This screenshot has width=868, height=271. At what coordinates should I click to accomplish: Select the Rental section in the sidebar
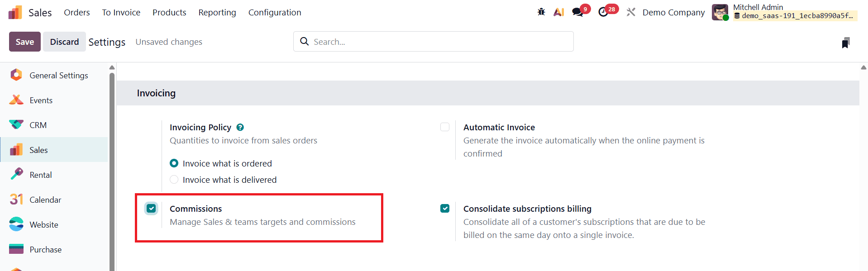pyautogui.click(x=40, y=174)
